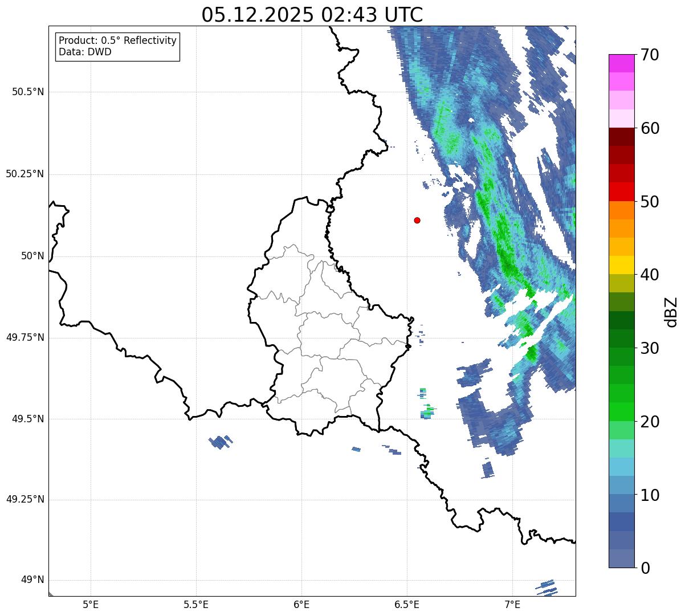
Task: Click the "Product: 0.5° Reflectivity" label
Action: coord(117,41)
